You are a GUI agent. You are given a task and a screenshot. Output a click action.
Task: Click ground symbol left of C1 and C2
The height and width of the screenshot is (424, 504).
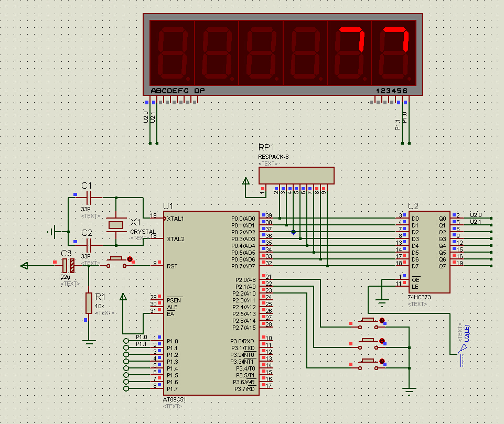[x=52, y=232]
